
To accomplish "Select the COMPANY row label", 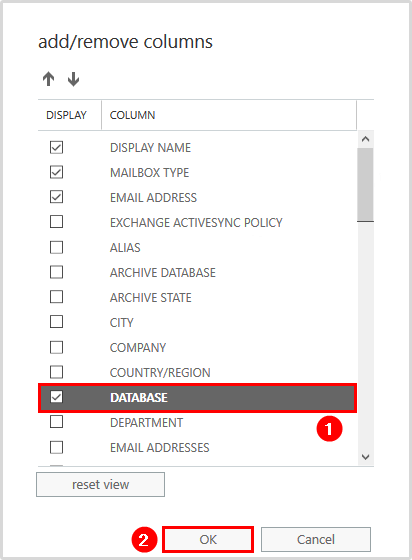I will point(138,348).
